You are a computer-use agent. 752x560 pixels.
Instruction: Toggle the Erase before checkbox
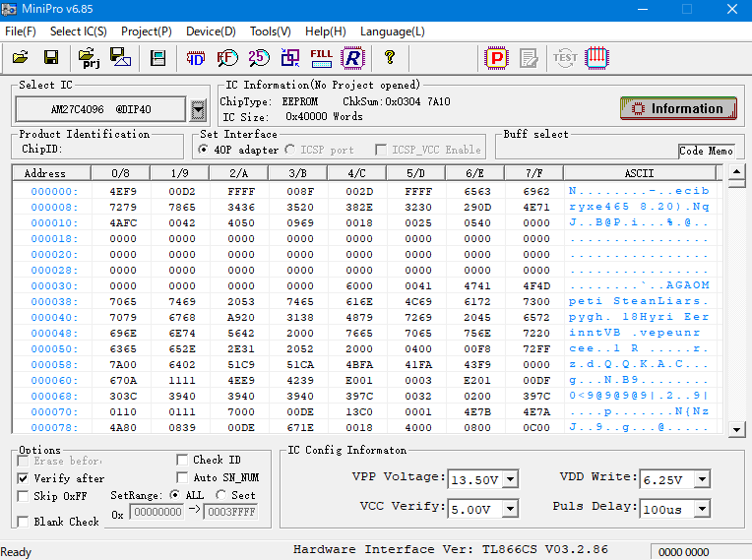[x=23, y=461]
